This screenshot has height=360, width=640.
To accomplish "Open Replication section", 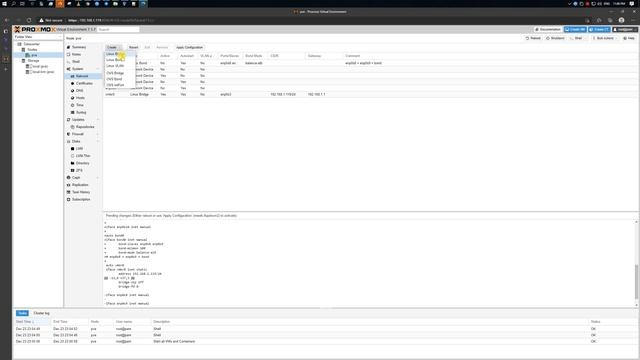I will point(80,185).
